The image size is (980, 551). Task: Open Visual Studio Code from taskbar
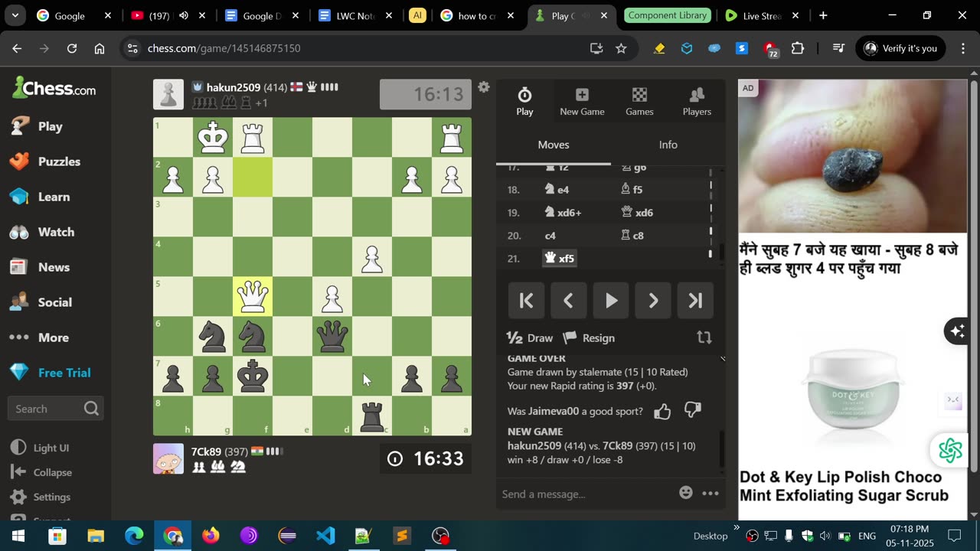[325, 536]
